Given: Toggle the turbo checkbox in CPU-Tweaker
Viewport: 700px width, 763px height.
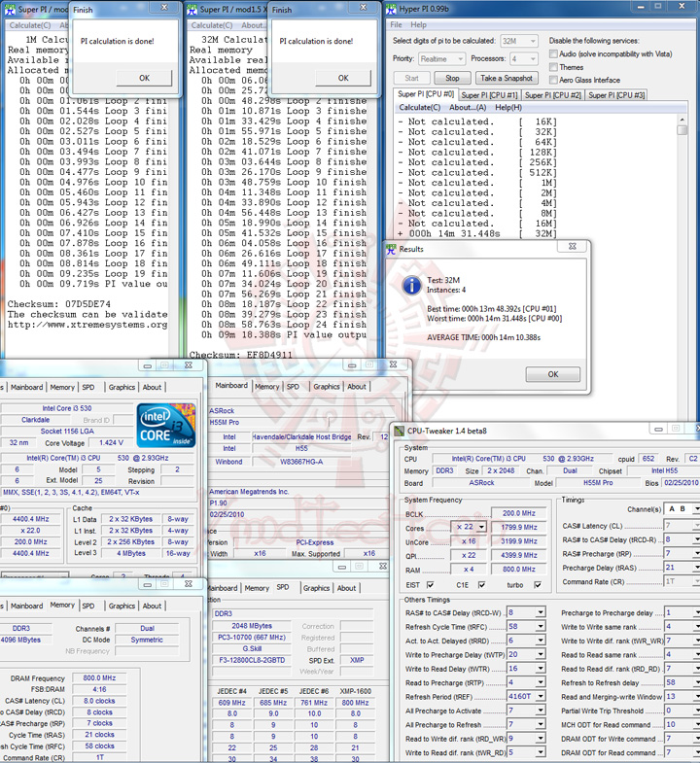Looking at the screenshot, I should [x=538, y=584].
